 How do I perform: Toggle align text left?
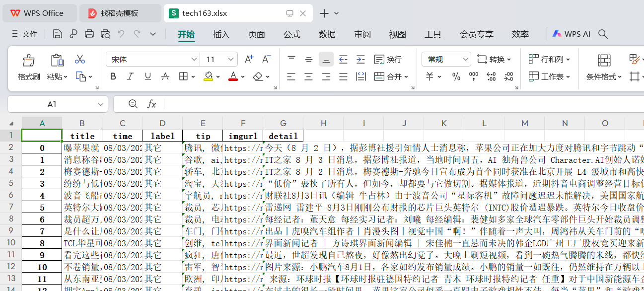coord(291,76)
